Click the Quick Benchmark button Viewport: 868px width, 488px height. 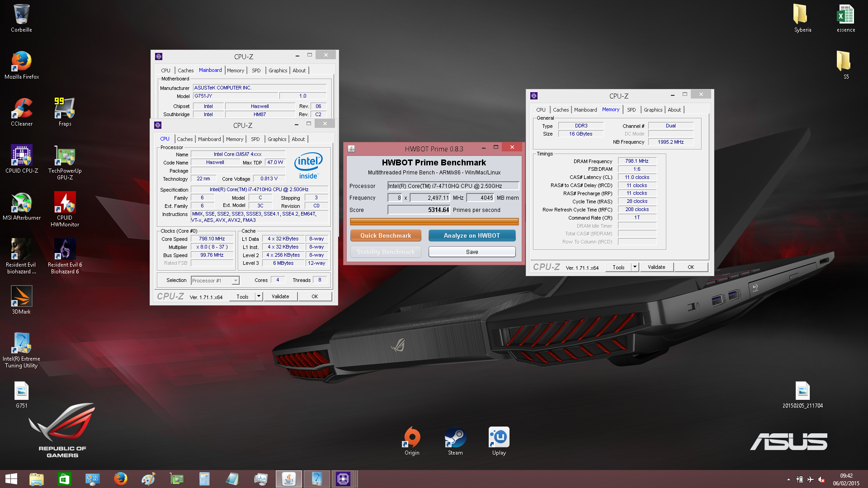point(386,235)
